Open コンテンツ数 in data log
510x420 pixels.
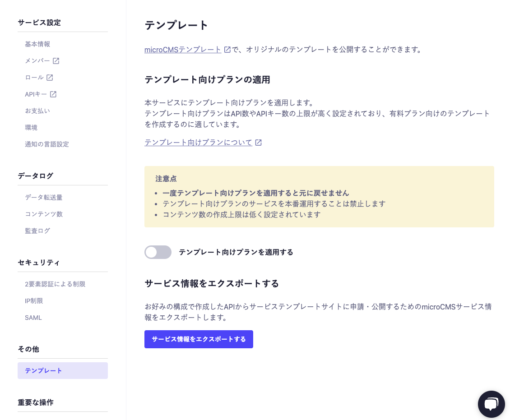(44, 214)
